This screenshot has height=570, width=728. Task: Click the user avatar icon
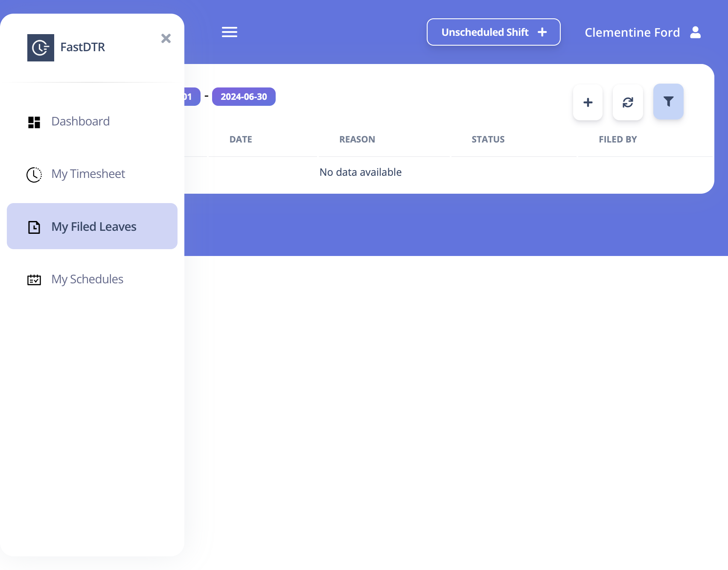click(696, 32)
